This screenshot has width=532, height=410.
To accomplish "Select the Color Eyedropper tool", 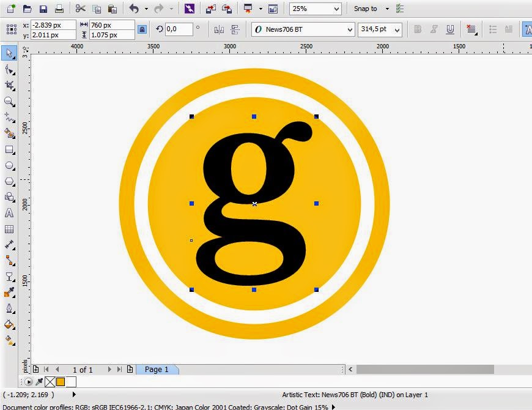I will coord(10,293).
